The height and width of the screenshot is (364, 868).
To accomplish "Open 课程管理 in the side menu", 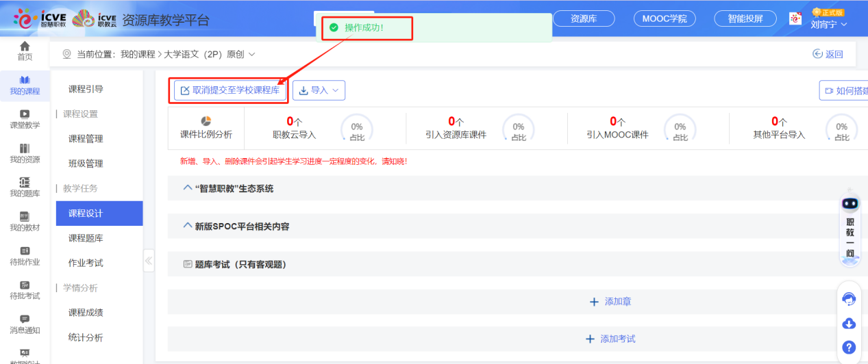I will (x=86, y=139).
